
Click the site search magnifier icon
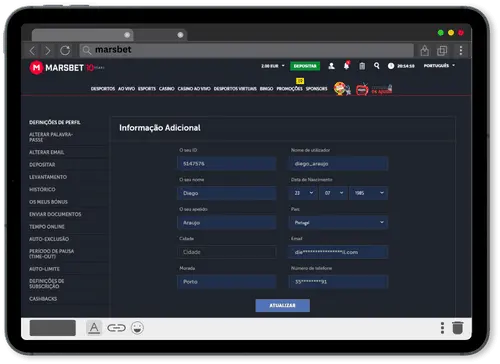377,66
